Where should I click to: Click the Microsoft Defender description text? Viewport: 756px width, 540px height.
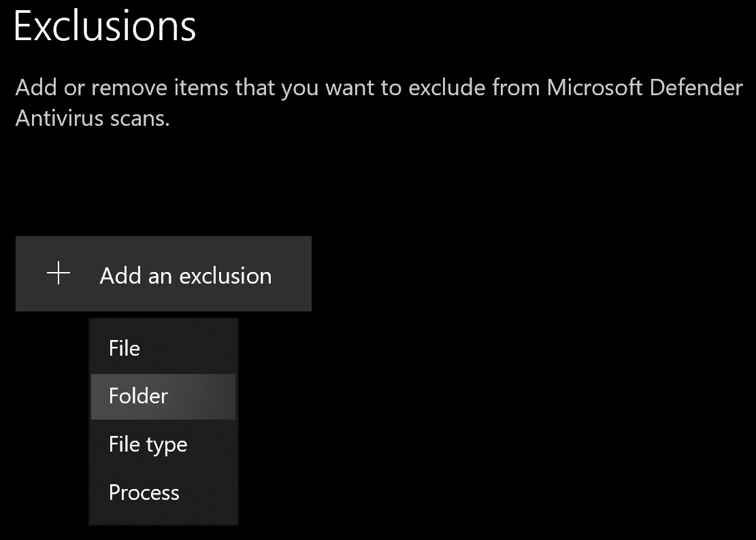pos(378,88)
